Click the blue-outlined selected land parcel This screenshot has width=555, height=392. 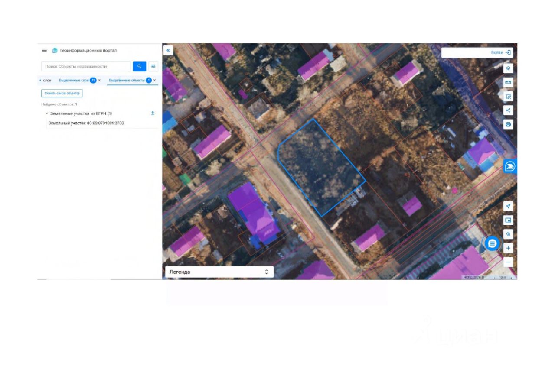[321, 167]
